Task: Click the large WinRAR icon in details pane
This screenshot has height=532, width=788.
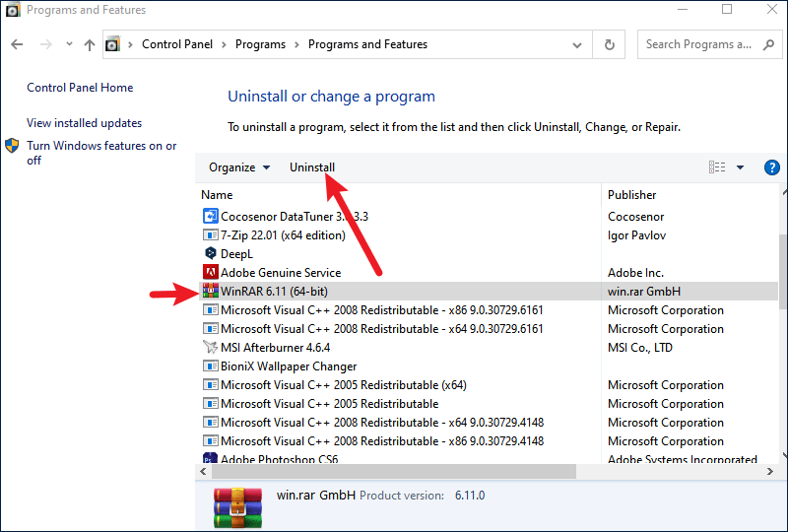Action: click(x=237, y=506)
